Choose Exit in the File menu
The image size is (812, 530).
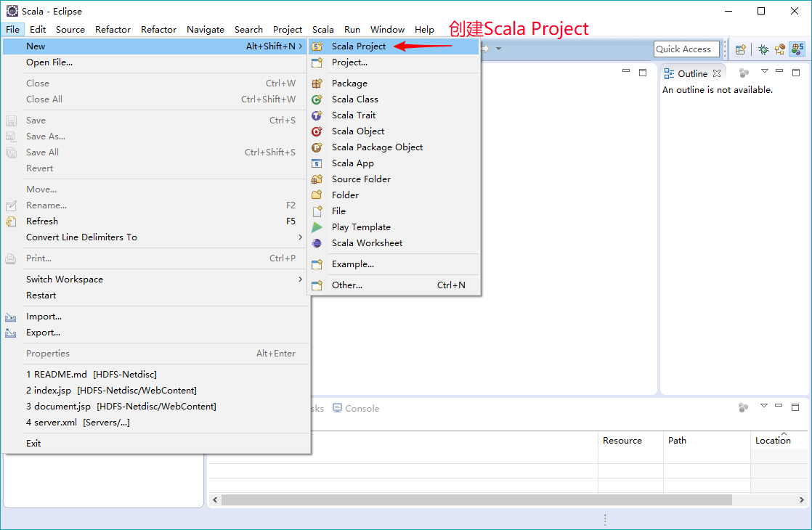coord(155,443)
